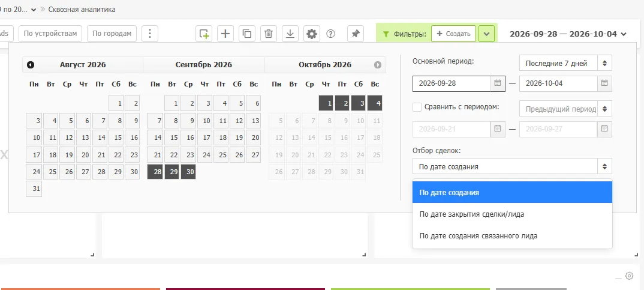
Task: Click the trash delete icon
Action: point(269,34)
